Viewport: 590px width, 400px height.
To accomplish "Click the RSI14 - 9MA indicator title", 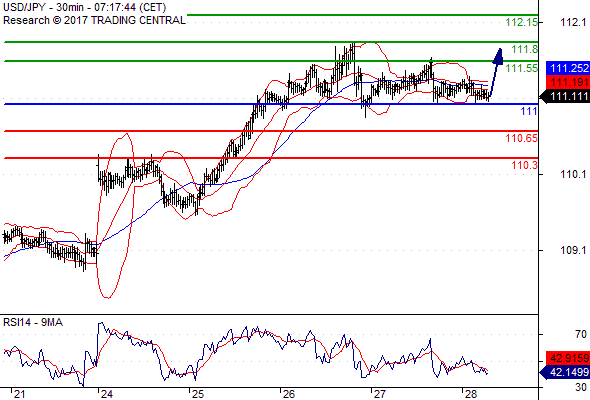I will 33,322.
